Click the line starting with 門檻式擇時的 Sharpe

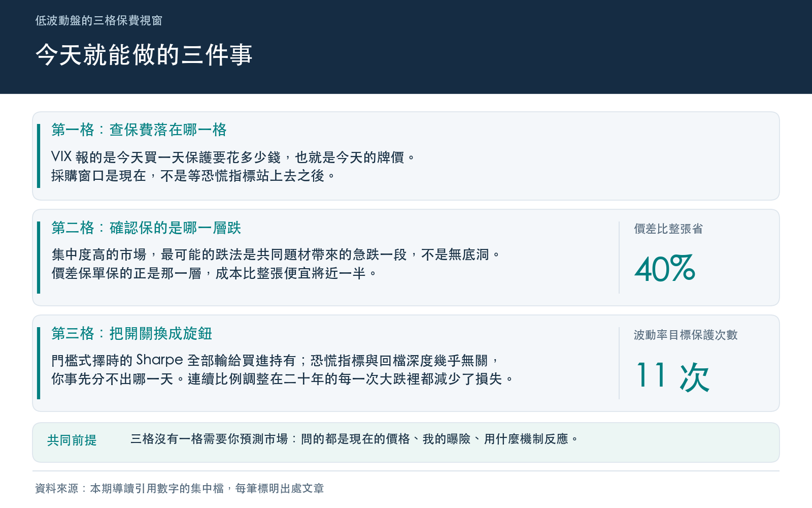click(276, 360)
